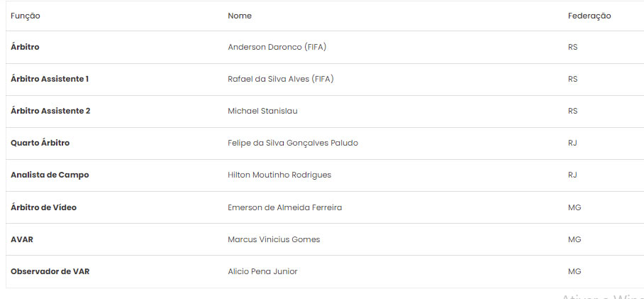Viewport: 644px width, 299px height.
Task: Click the RJ federation for Quarto Árbitro
Action: tap(572, 143)
